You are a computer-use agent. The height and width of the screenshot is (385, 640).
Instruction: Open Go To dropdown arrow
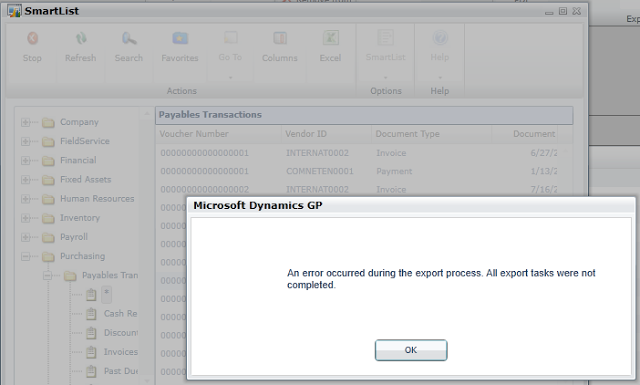click(x=230, y=77)
